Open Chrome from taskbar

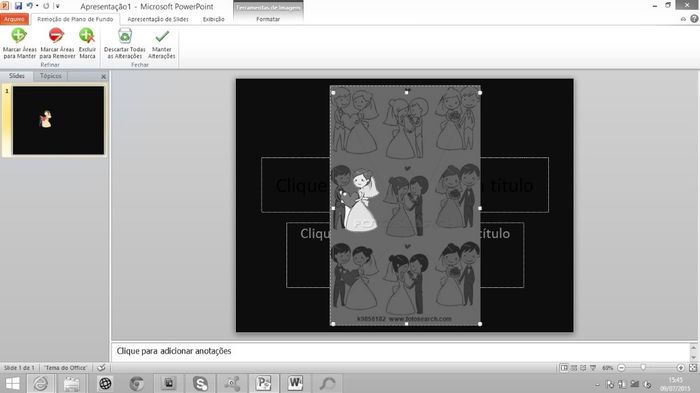click(137, 384)
